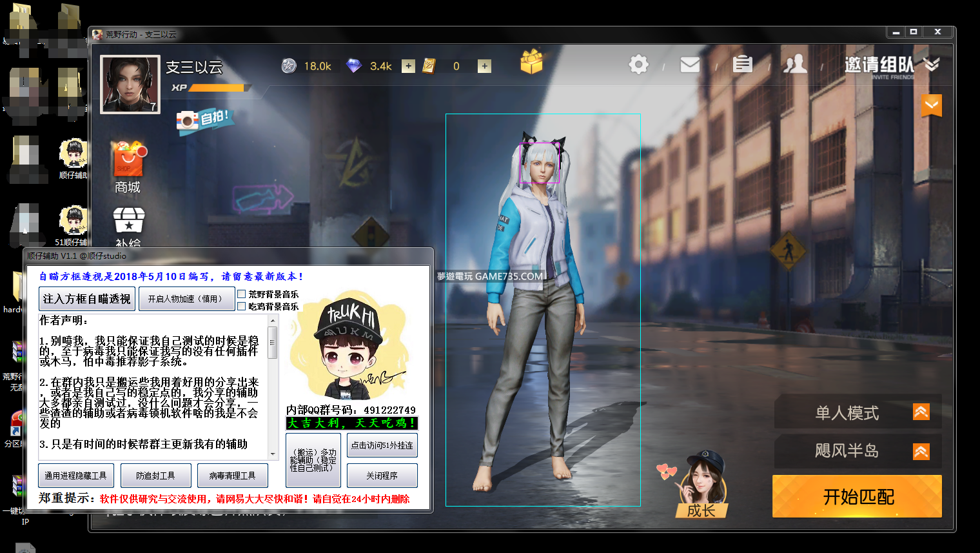980x553 pixels.
Task: Click the green 大吉大利，天天吃鸡！ banner
Action: [x=352, y=423]
